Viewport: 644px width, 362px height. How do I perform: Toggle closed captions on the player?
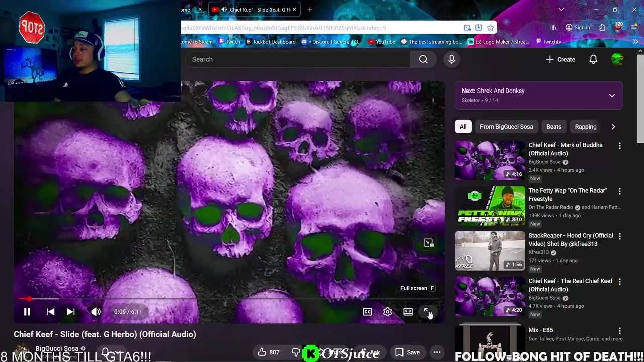[x=368, y=312]
